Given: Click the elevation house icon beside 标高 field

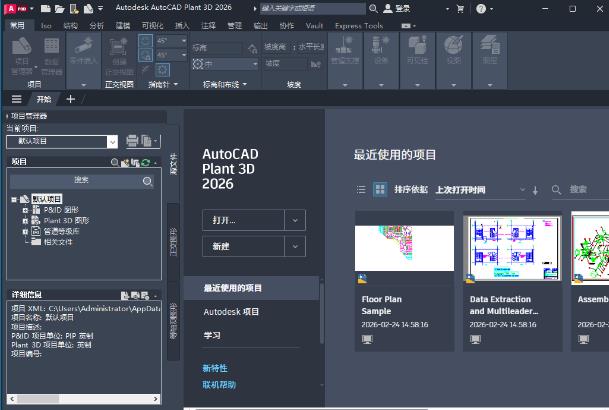Looking at the screenshot, I should point(252,48).
